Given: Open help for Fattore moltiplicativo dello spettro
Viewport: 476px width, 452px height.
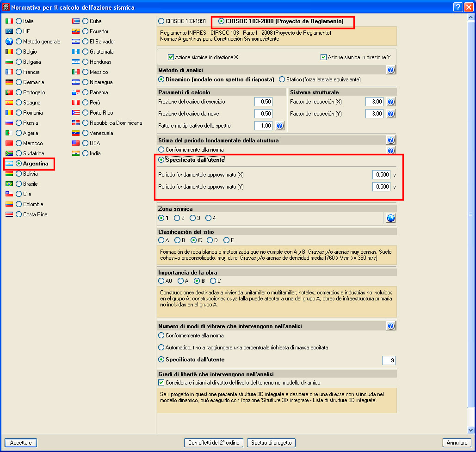Looking at the screenshot, I should coord(279,126).
